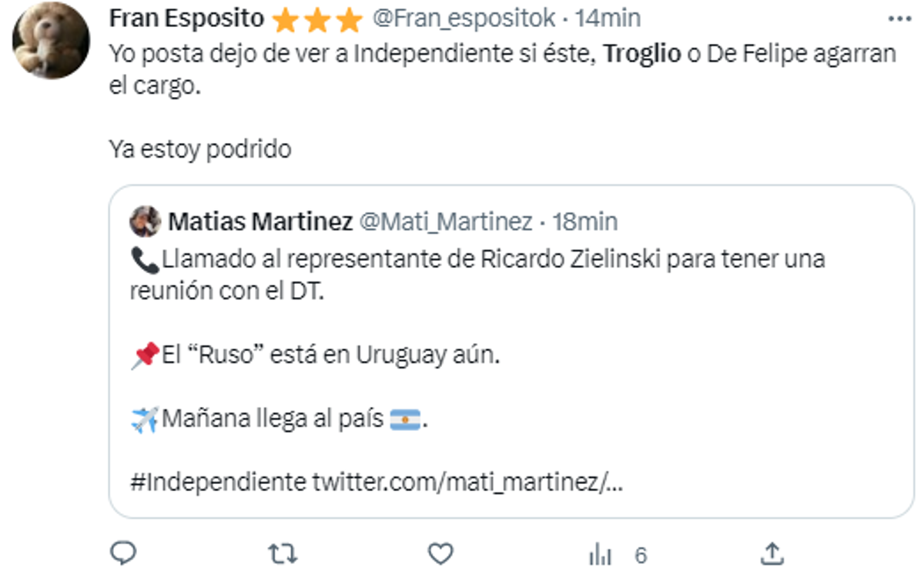Click Fran Esposito's teddy bear avatar

[x=51, y=40]
